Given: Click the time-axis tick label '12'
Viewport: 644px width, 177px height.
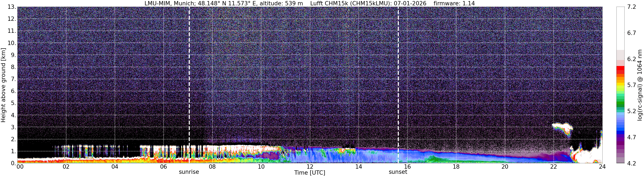Looking at the screenshot, I should pyautogui.click(x=309, y=167).
